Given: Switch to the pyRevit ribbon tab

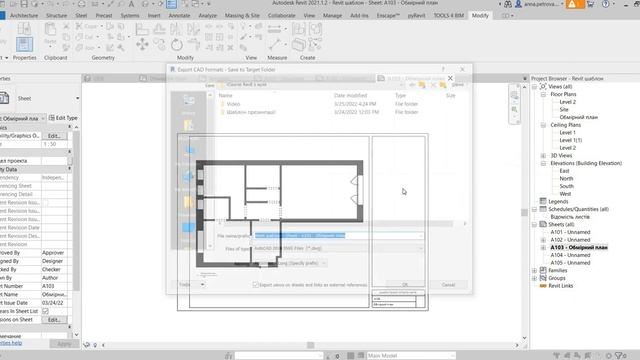Looking at the screenshot, I should click(x=416, y=16).
